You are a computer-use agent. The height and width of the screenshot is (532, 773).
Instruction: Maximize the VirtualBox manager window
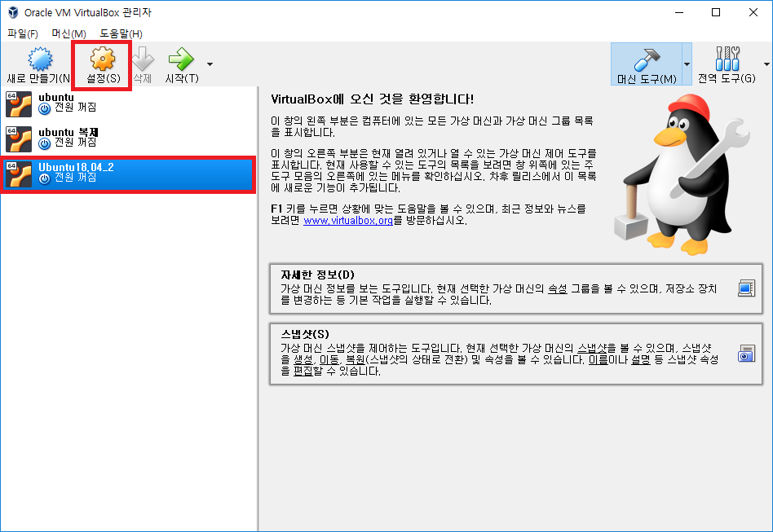coord(716,12)
